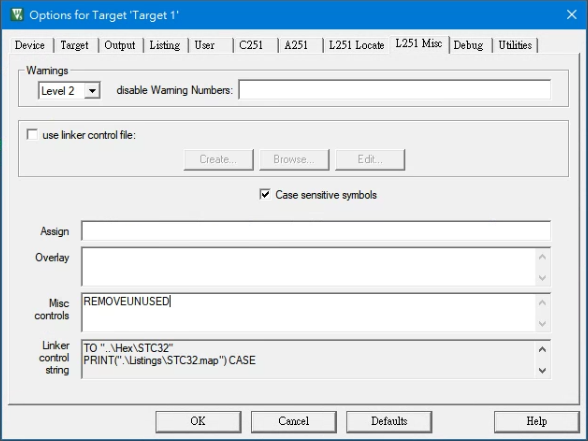Click the Cancel button
The height and width of the screenshot is (441, 588).
tap(294, 421)
